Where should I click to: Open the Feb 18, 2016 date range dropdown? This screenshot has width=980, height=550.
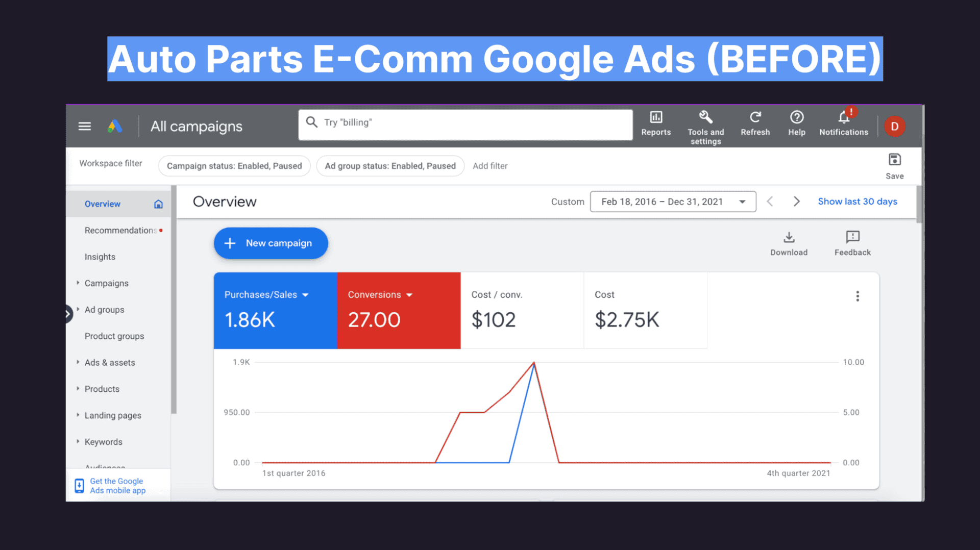tap(673, 201)
